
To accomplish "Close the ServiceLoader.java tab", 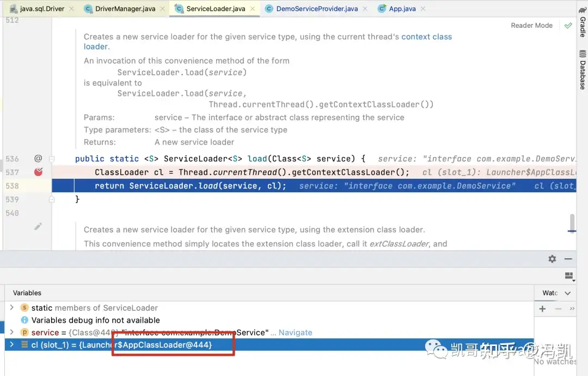I will click(253, 9).
